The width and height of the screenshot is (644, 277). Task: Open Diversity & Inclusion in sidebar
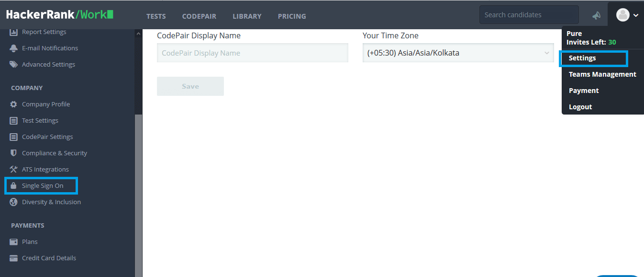click(51, 202)
